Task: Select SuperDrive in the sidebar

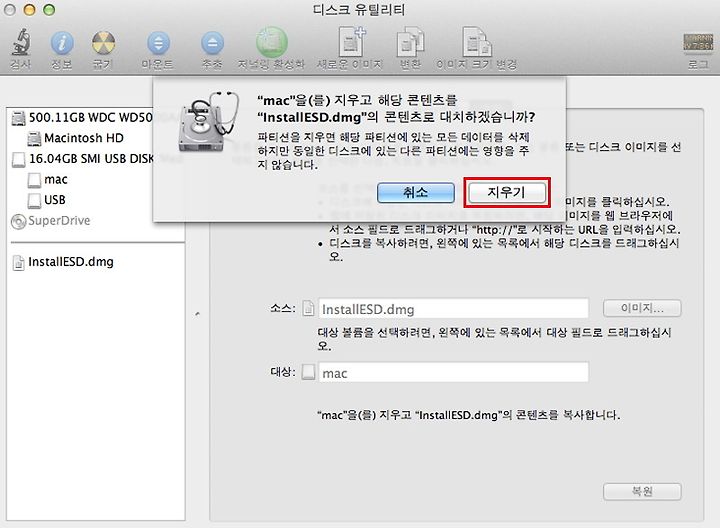Action: click(x=51, y=221)
